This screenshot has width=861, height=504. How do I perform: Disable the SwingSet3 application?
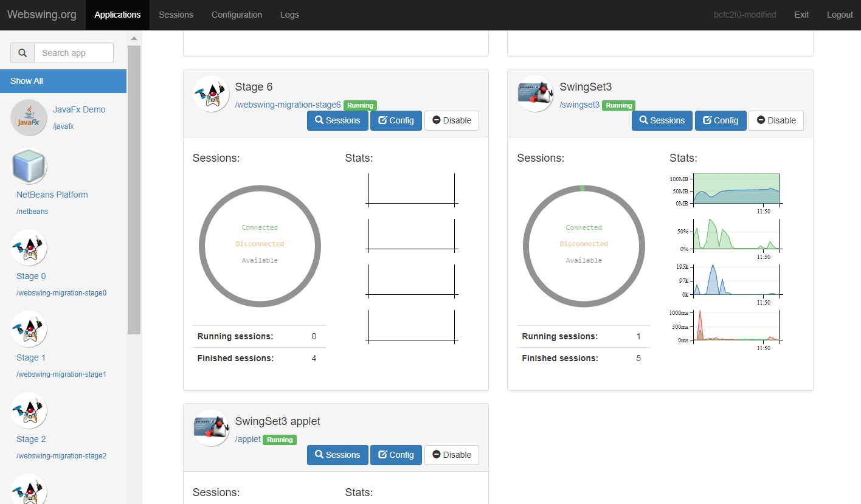click(776, 120)
